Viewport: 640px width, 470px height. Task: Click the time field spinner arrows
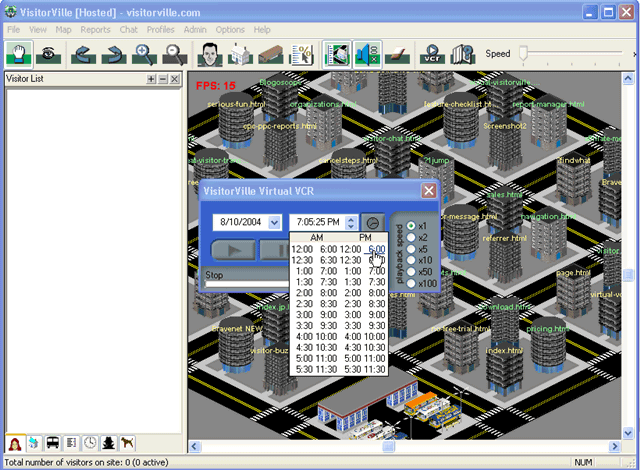351,222
